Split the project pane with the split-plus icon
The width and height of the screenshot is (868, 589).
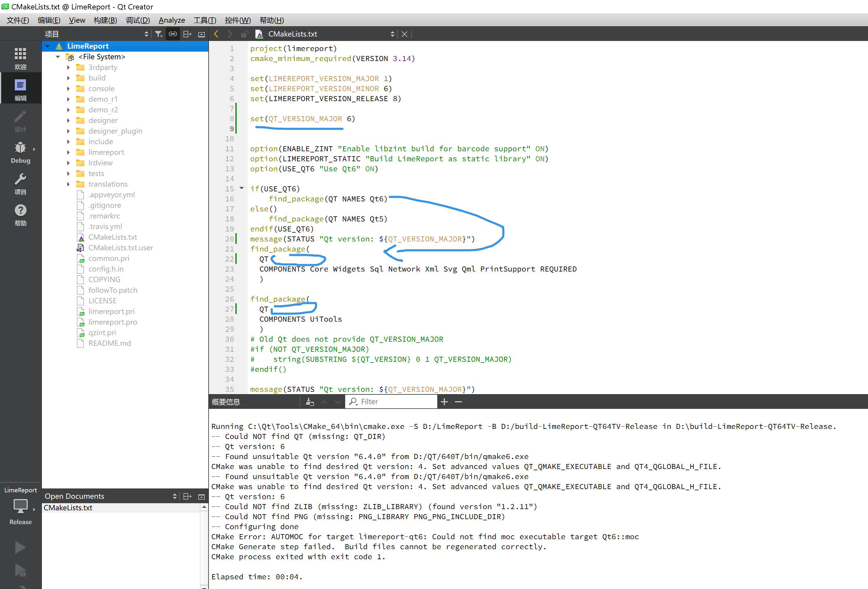[x=187, y=34]
